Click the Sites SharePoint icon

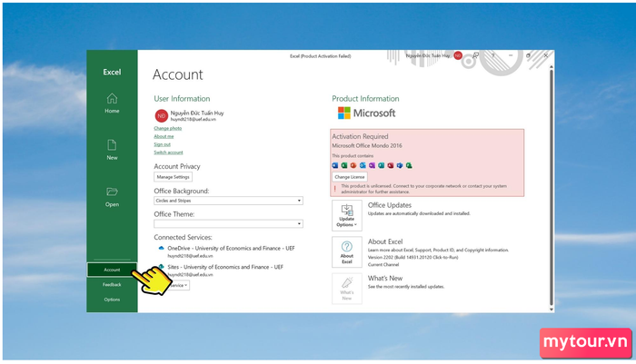click(x=161, y=267)
